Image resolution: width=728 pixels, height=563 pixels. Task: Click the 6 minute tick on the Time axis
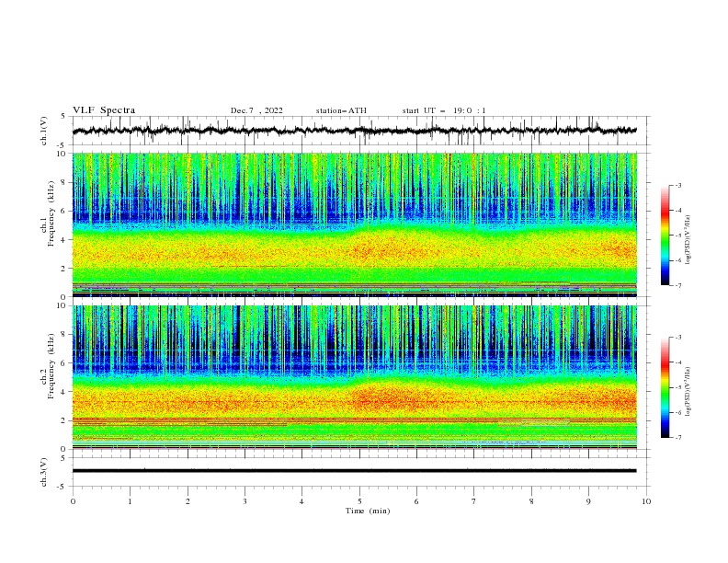(416, 501)
